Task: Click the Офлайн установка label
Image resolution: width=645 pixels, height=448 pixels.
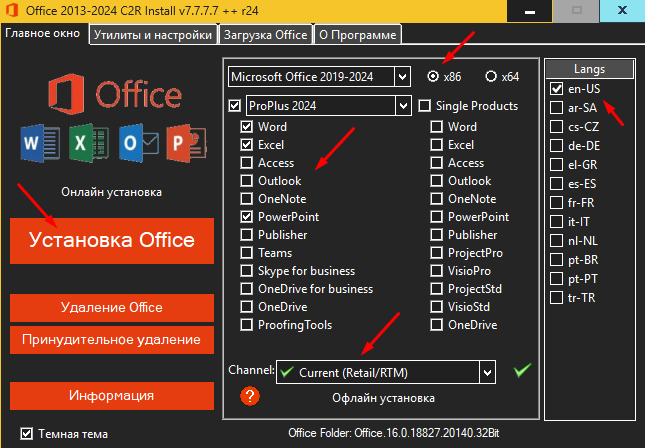Action: (x=383, y=398)
